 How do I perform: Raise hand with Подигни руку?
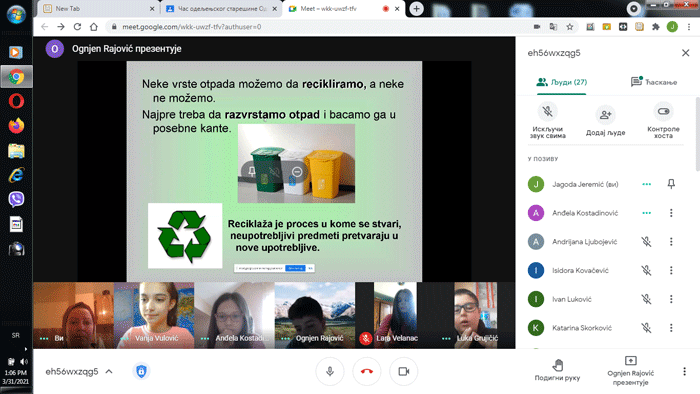click(x=557, y=370)
